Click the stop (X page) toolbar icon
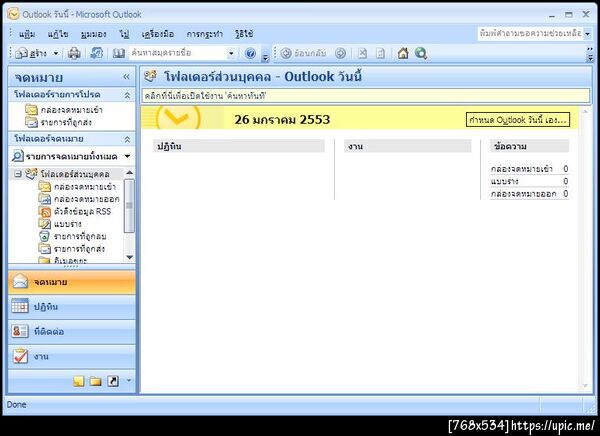The image size is (600, 436). point(362,53)
